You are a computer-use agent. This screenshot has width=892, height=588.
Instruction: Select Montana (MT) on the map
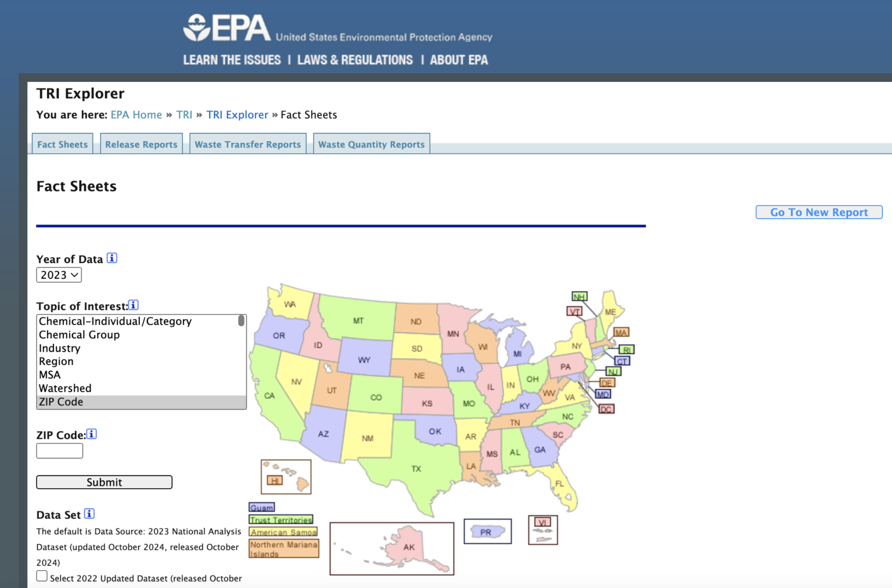[x=358, y=320]
